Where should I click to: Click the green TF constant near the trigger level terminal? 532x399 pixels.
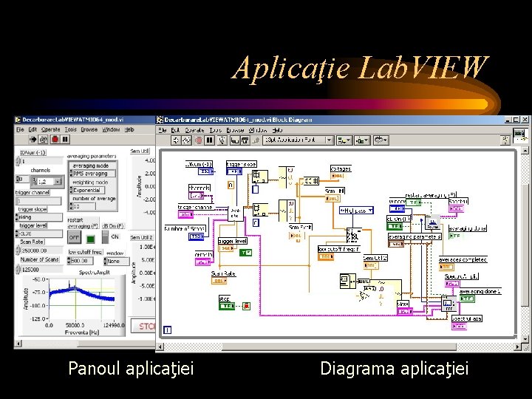pos(245,253)
